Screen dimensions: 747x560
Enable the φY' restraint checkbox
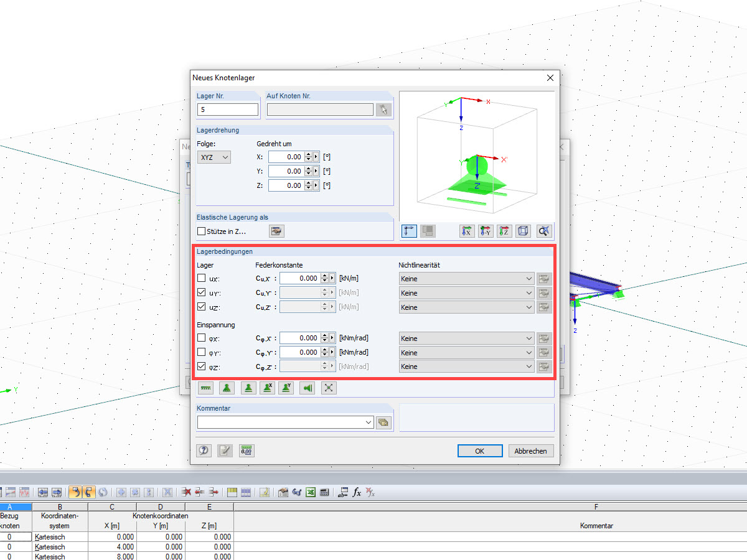pos(201,352)
